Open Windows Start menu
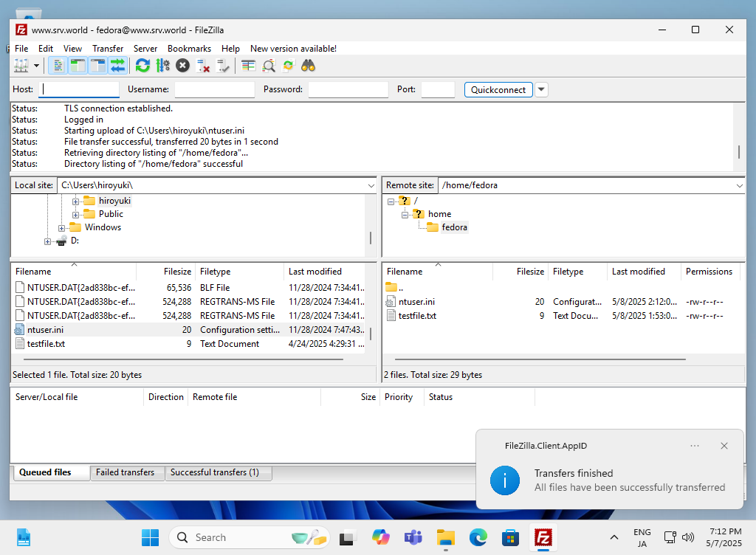The width and height of the screenshot is (756, 555). pyautogui.click(x=150, y=537)
